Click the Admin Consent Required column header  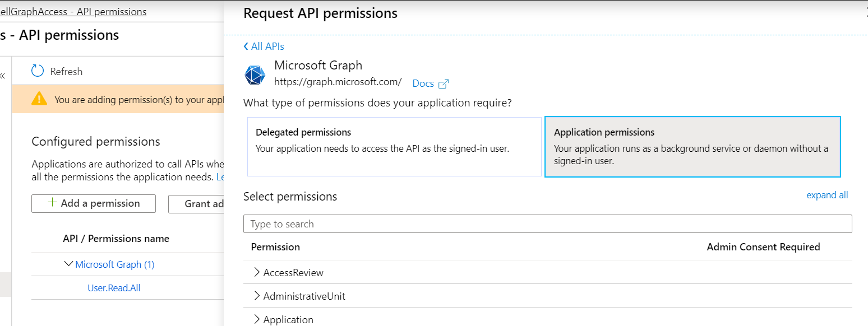click(x=763, y=247)
